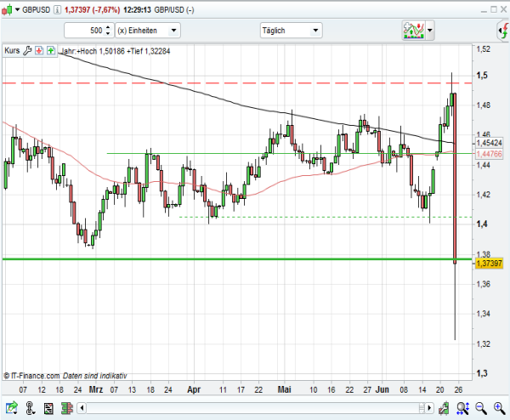Click the zoom out magnifier icon
This screenshot has height=420, width=510.
[481, 408]
